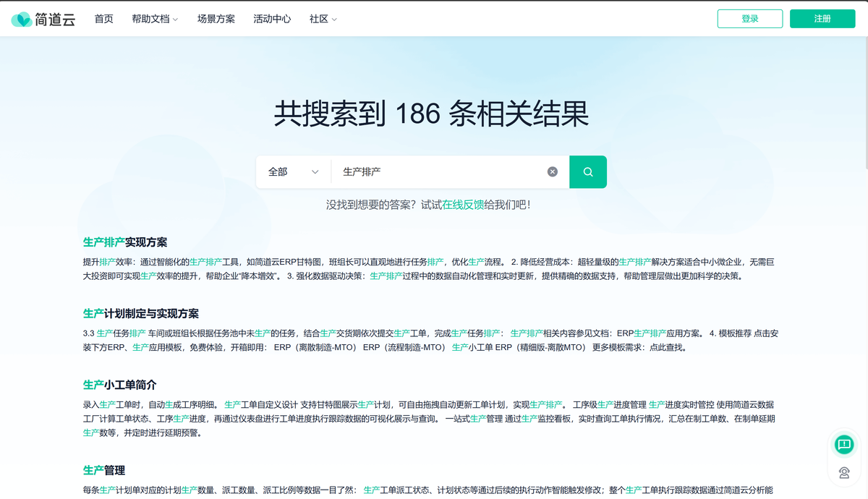Screen dimensions: 868x499
Task: Go to 首页
Action: point(104,19)
